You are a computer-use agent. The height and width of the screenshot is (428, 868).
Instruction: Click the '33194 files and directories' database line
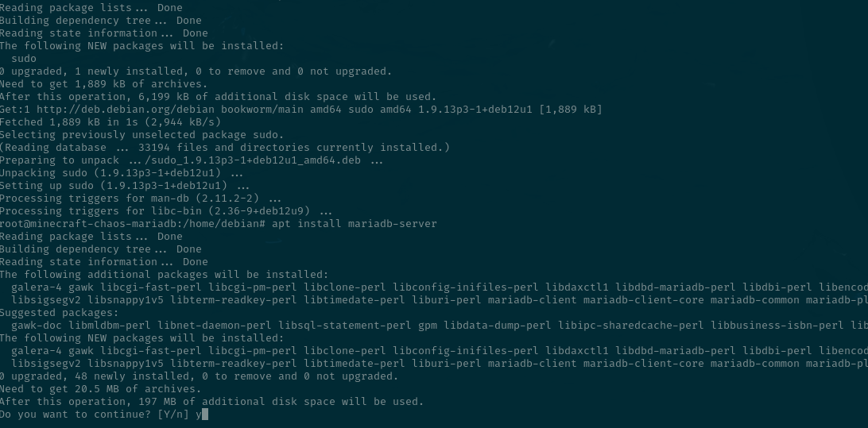pos(224,148)
